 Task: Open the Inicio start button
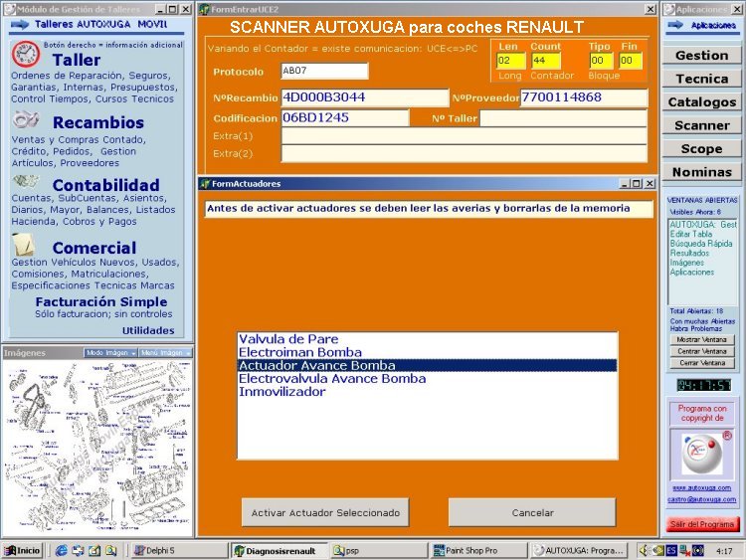(22, 550)
